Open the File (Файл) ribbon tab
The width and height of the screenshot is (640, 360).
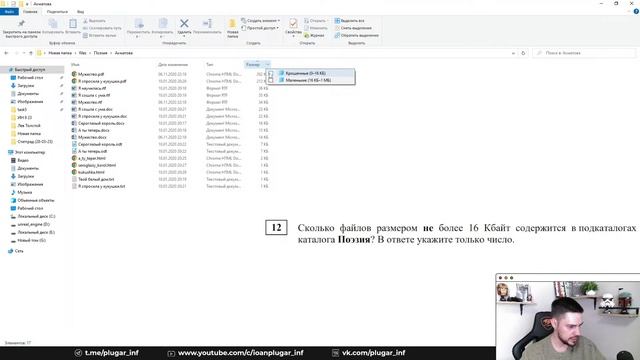9,11
